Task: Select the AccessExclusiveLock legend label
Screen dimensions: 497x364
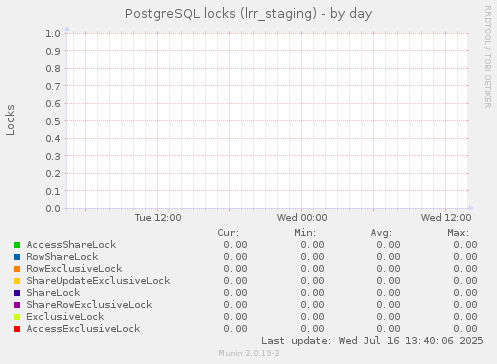Action: click(83, 329)
